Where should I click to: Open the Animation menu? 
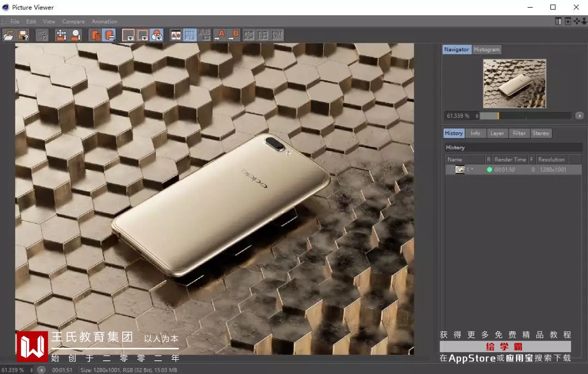pyautogui.click(x=104, y=21)
